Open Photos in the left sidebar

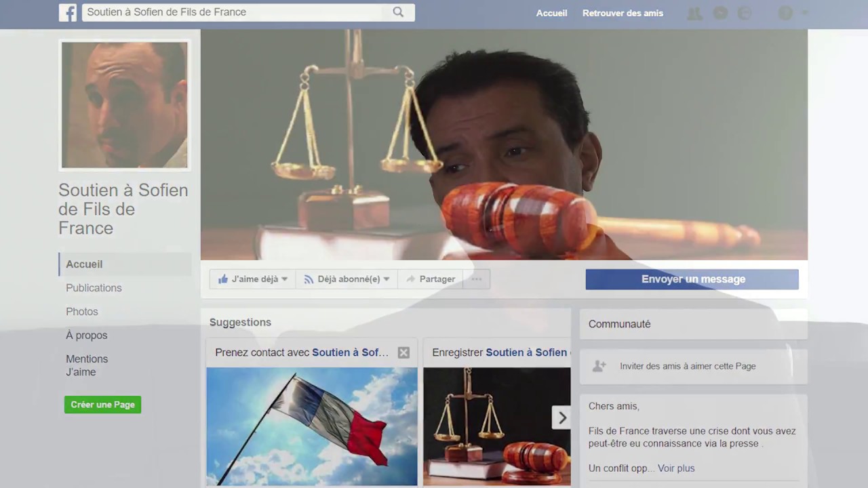tap(82, 312)
